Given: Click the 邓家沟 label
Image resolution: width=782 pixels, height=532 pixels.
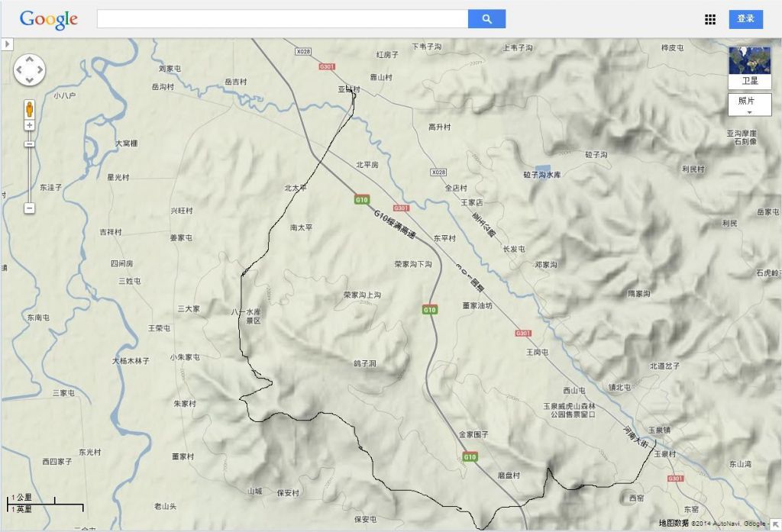Looking at the screenshot, I should pos(546,265).
